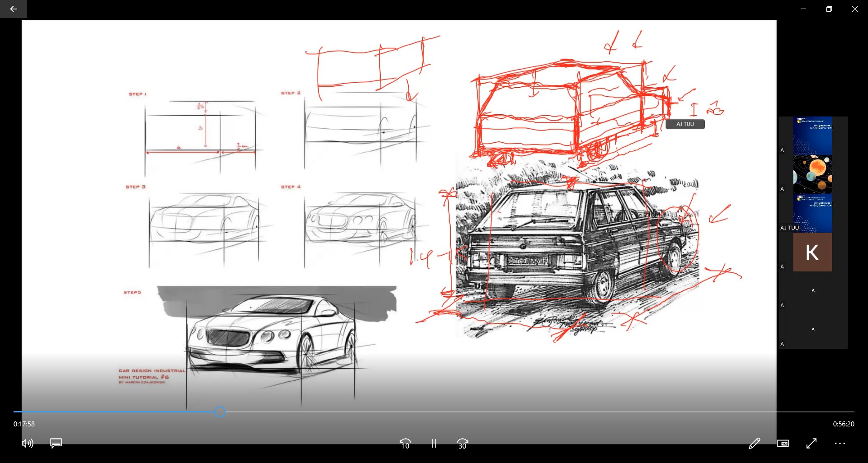
Task: Play video in mini view
Action: [783, 444]
